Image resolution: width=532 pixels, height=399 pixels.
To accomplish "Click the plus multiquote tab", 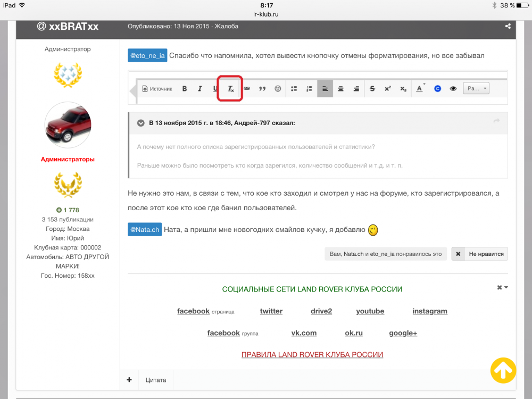I will pyautogui.click(x=129, y=380).
